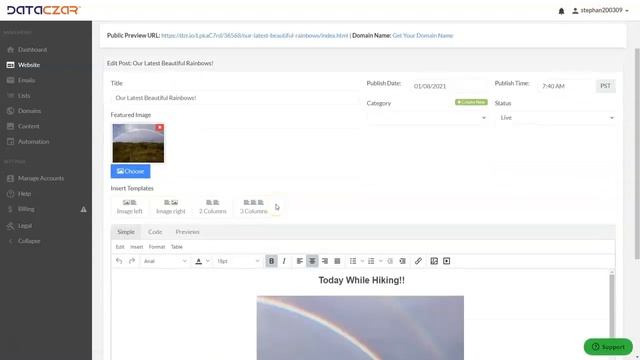This screenshot has width=640, height=360.
Task: Open the Public Preview URL link
Action: [x=255, y=36]
